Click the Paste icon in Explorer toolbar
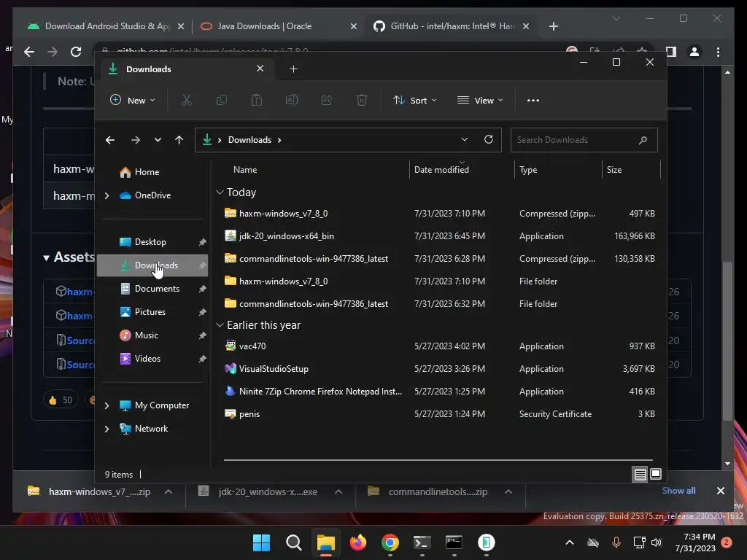Screen dimensions: 747x560 point(256,100)
